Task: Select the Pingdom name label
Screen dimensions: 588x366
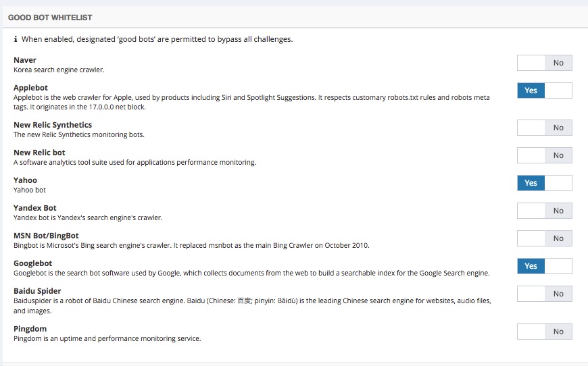Action: 30,329
